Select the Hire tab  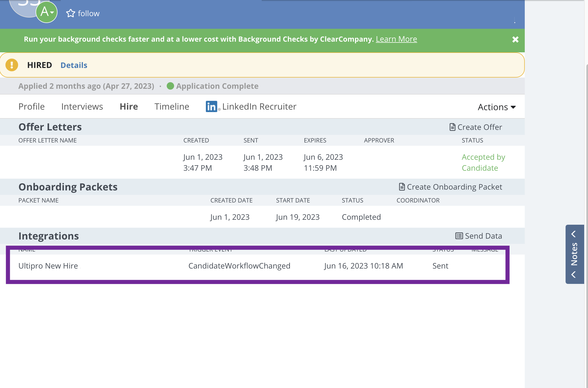point(129,107)
